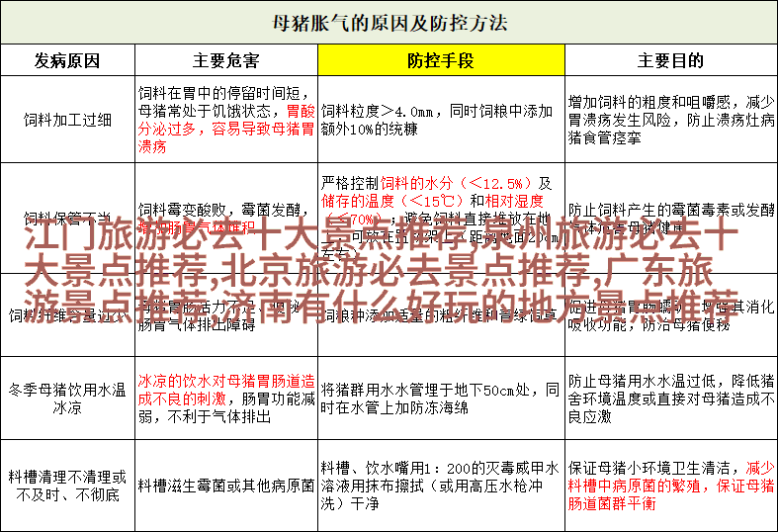Select the cell 严格控制饲料的水分
The height and width of the screenshot is (532, 778).
tap(441, 218)
